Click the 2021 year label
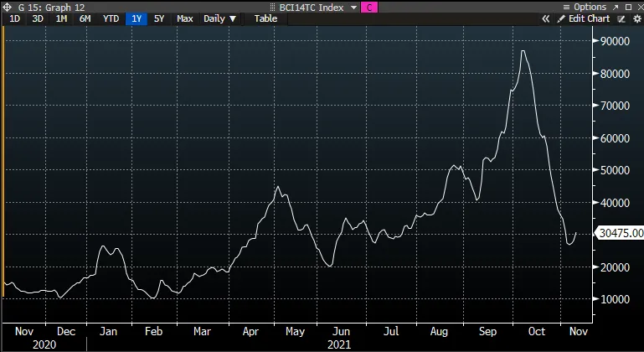Viewport: 644px width, 352px height. click(339, 344)
